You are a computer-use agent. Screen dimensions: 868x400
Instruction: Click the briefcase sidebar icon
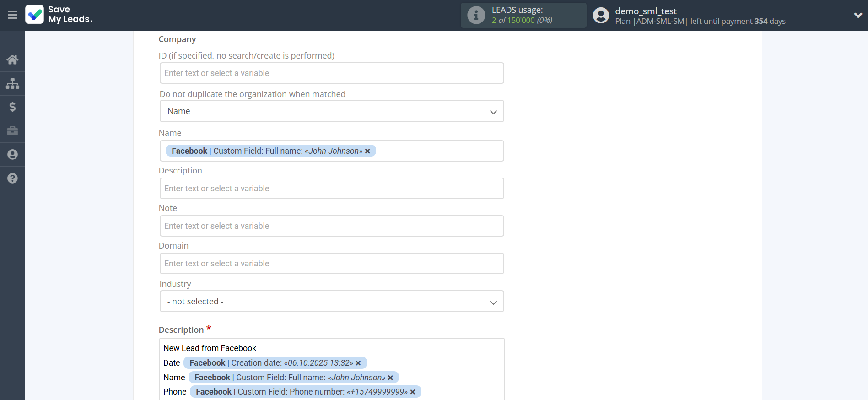click(12, 131)
